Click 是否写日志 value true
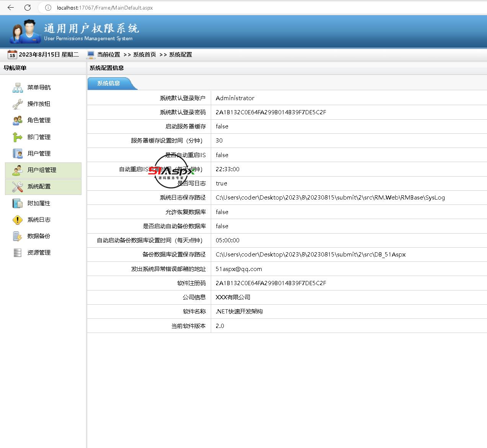 [x=222, y=183]
